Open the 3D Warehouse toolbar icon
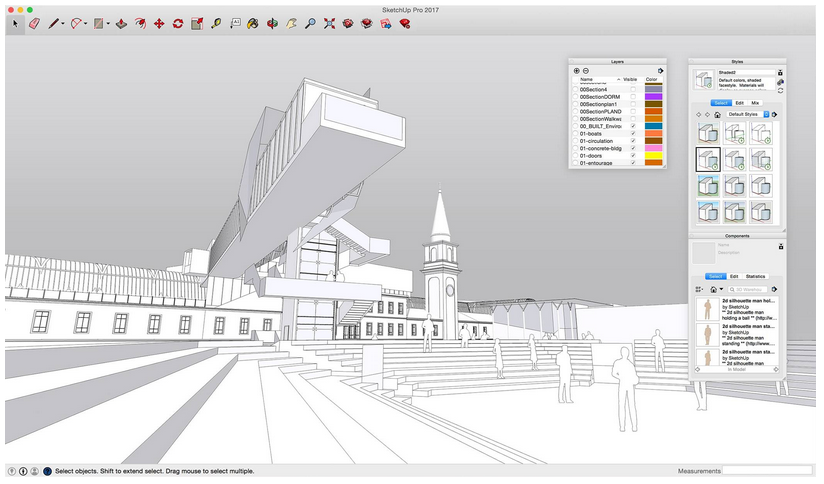Screen dimensions: 824x484 pos(348,24)
